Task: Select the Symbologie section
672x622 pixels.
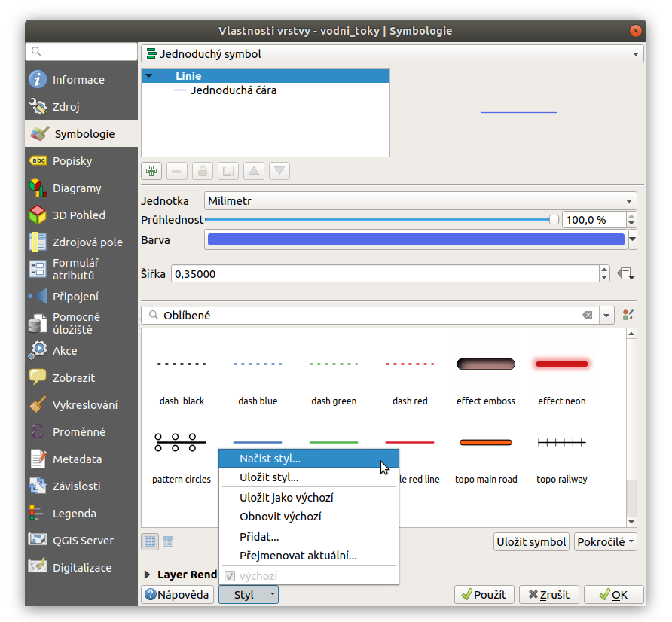Action: (x=81, y=133)
